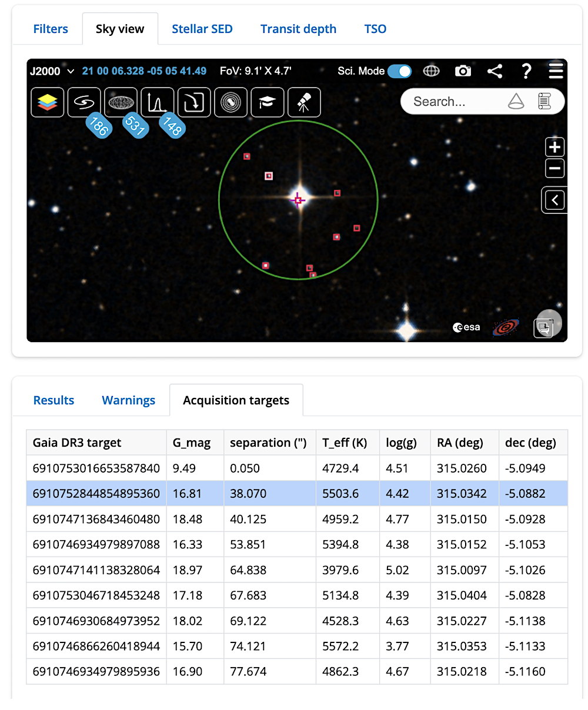Zoom in using the plus button
The image size is (588, 710).
pos(554,147)
